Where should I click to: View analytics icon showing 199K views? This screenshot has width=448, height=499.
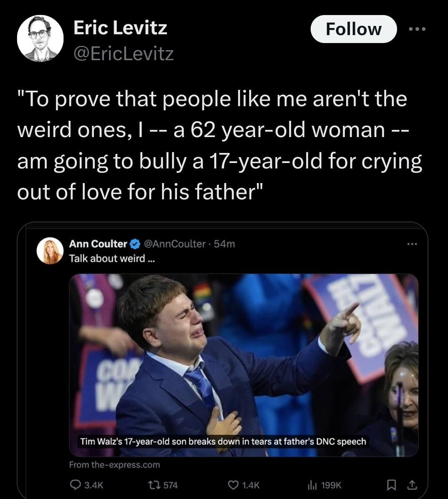coord(311,485)
